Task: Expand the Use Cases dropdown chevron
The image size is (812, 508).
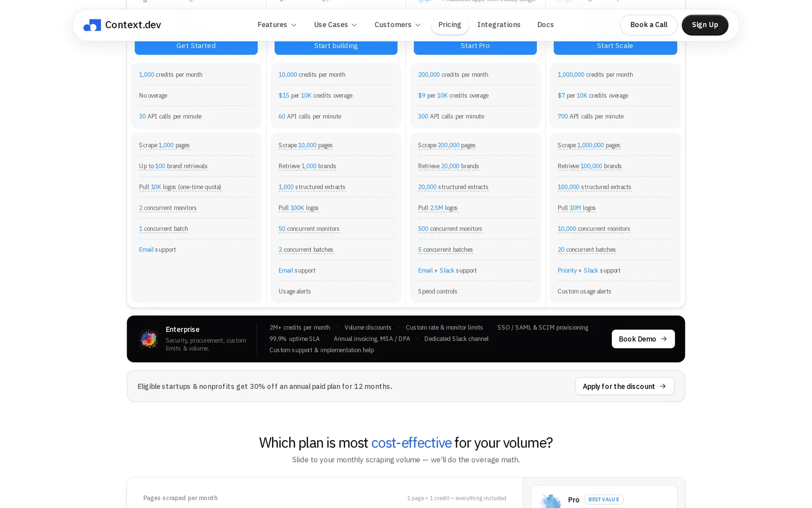Action: tap(354, 25)
